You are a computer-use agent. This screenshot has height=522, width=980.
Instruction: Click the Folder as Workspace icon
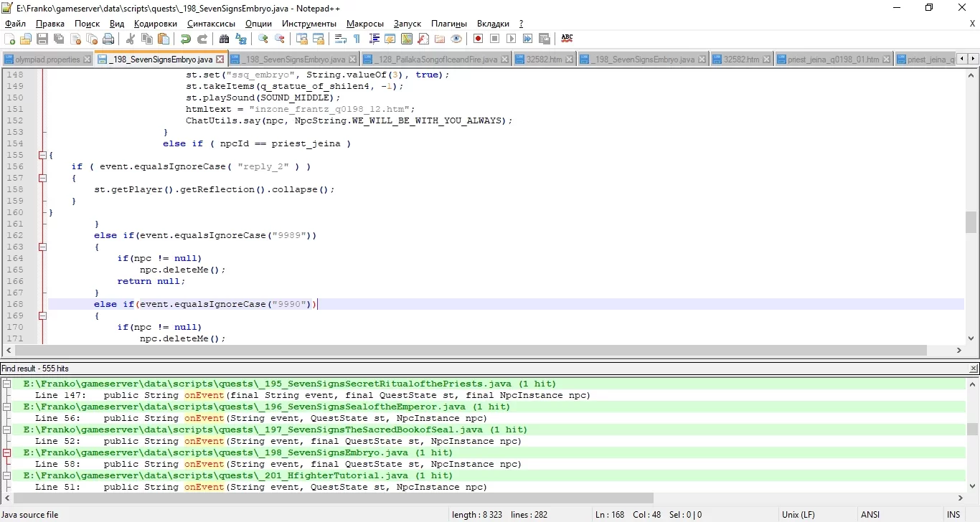point(440,39)
